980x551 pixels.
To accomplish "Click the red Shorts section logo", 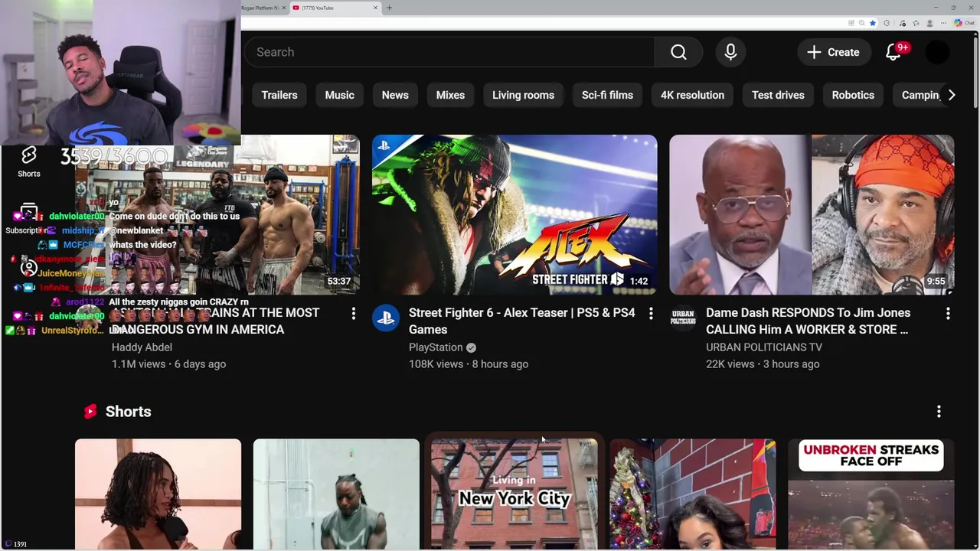I will pyautogui.click(x=90, y=412).
